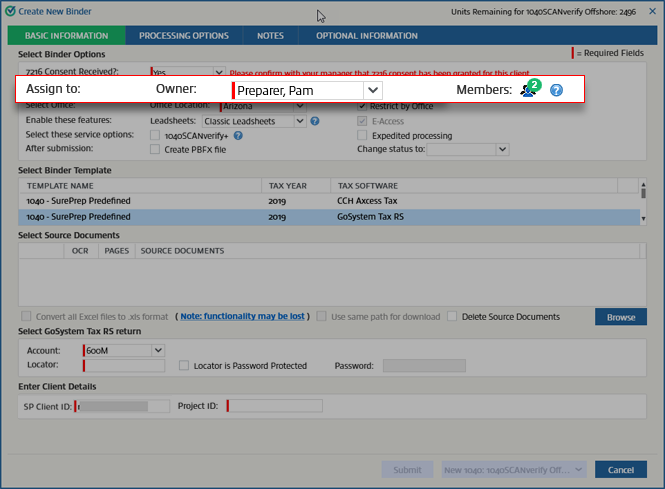665x489 pixels.
Task: Open the Change status to dropdown
Action: (502, 150)
